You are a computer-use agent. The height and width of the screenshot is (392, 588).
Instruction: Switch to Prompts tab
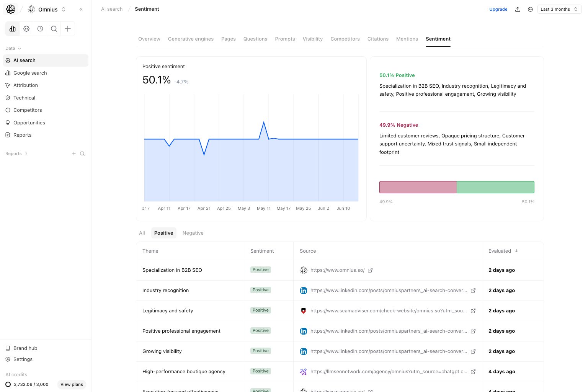[285, 39]
